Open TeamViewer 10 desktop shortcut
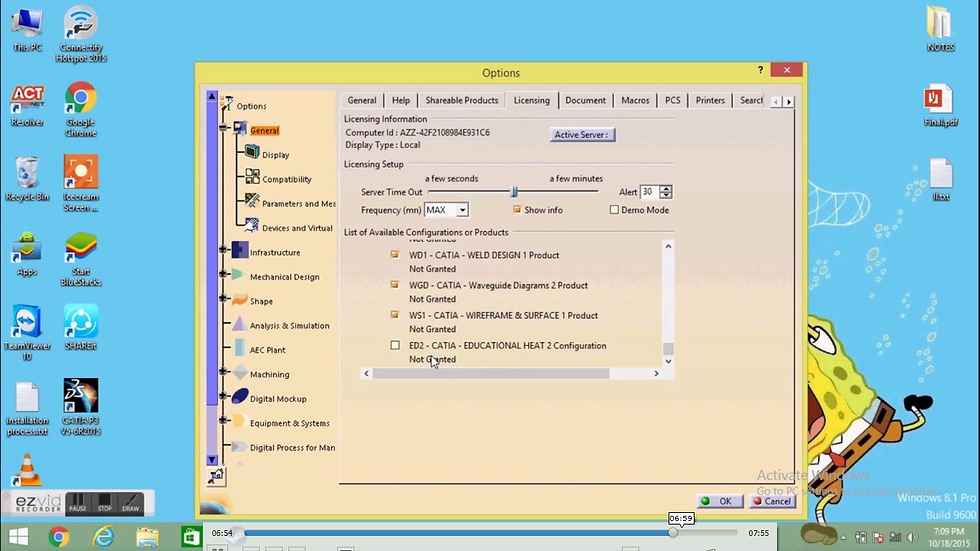Viewport: 980px width, 551px height. (27, 333)
